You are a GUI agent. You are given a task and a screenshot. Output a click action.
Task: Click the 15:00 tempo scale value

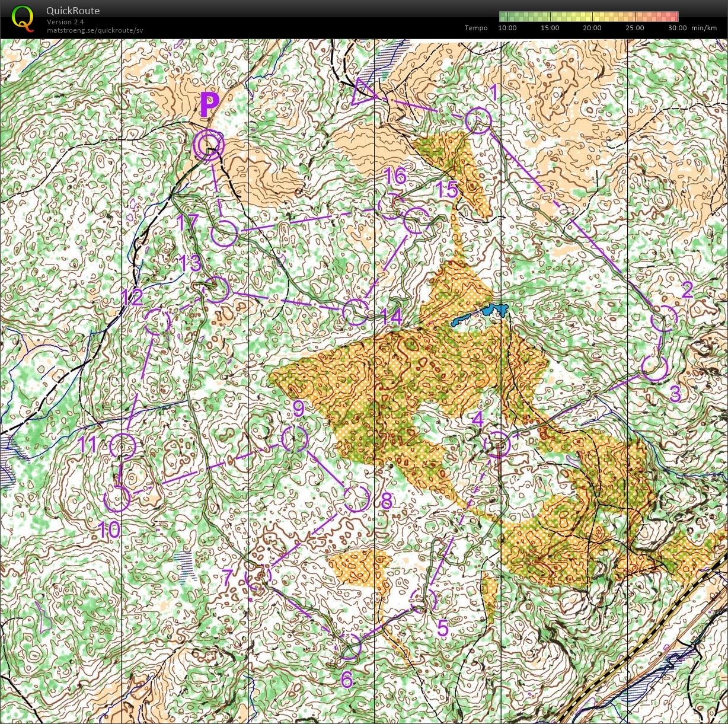[550, 28]
